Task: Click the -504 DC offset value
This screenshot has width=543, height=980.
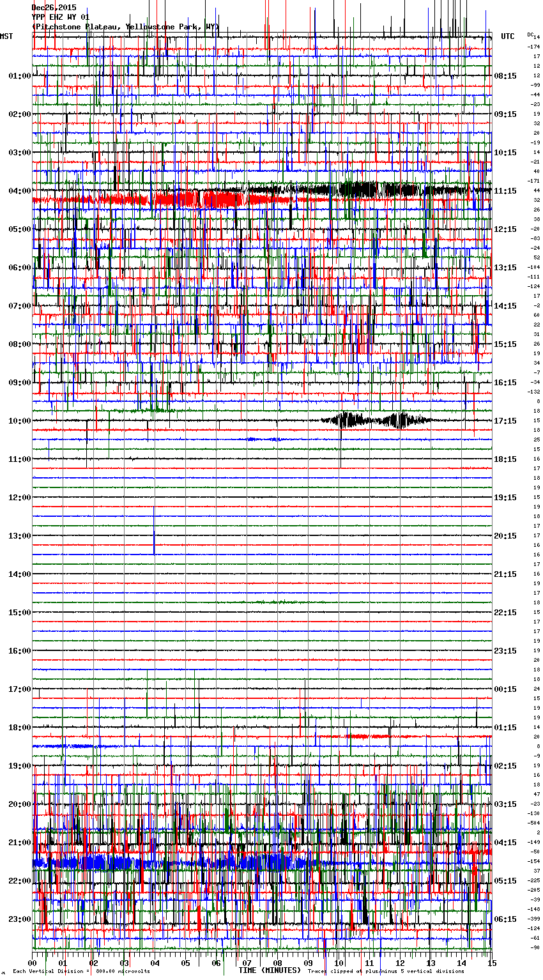Action: point(533,823)
